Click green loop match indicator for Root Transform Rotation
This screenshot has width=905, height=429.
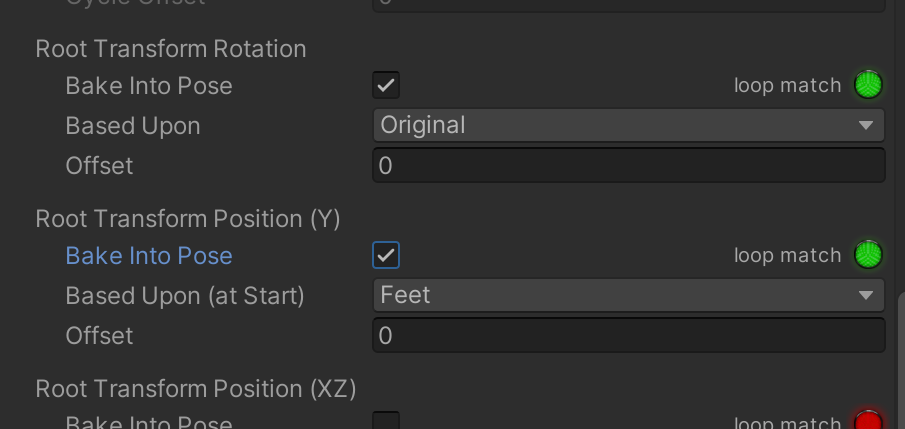pos(869,85)
